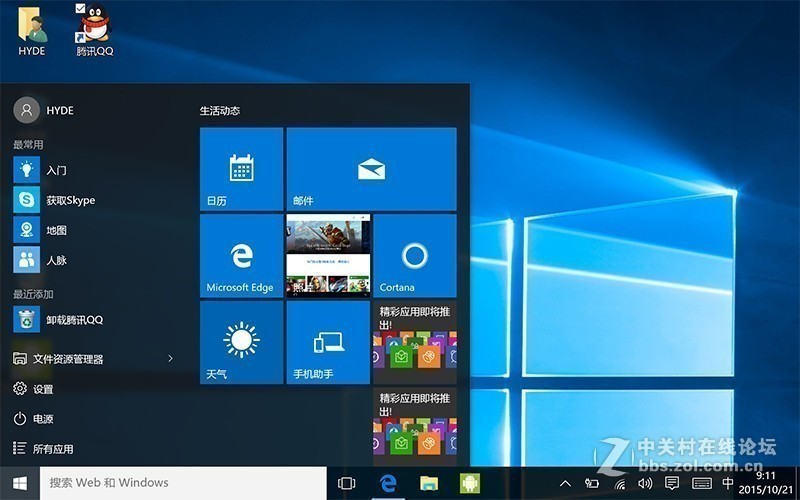Launch 获取Skype from most used list
800x500 pixels.
point(70,200)
